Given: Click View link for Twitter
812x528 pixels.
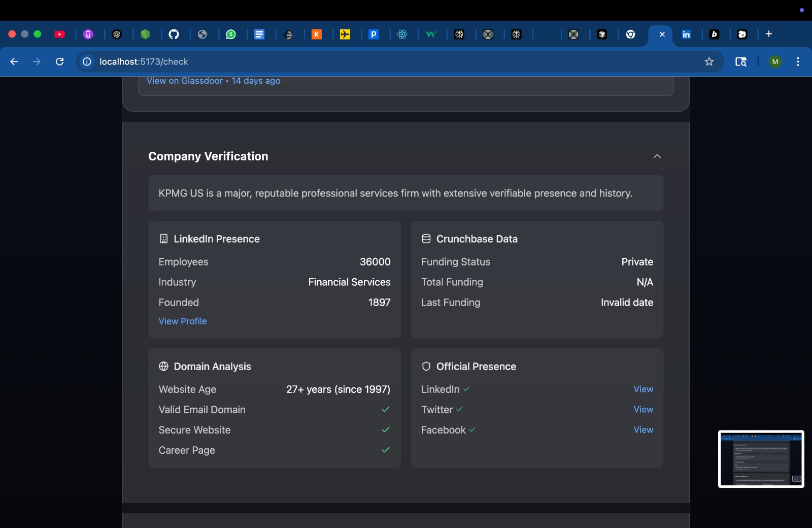Looking at the screenshot, I should coord(644,410).
